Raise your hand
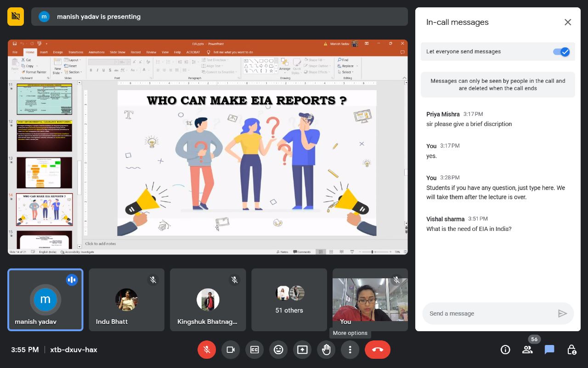588x368 pixels. (326, 350)
